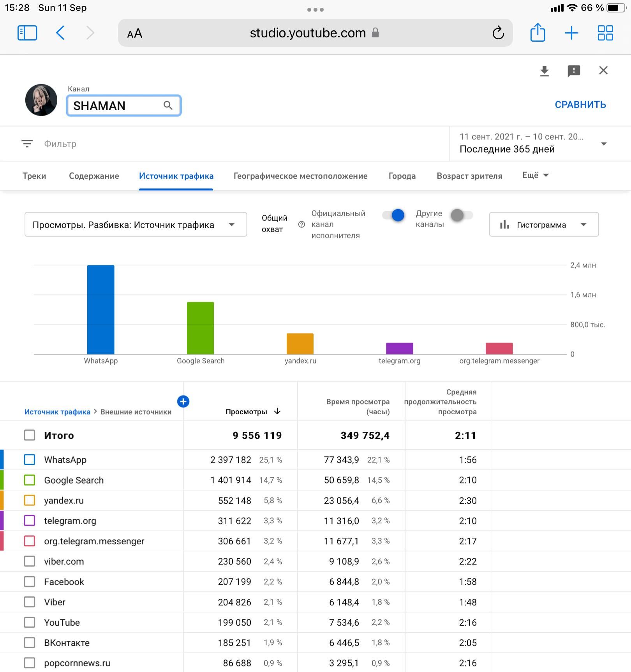This screenshot has width=631, height=672.
Task: Open the Safari share sheet icon
Action: click(538, 32)
